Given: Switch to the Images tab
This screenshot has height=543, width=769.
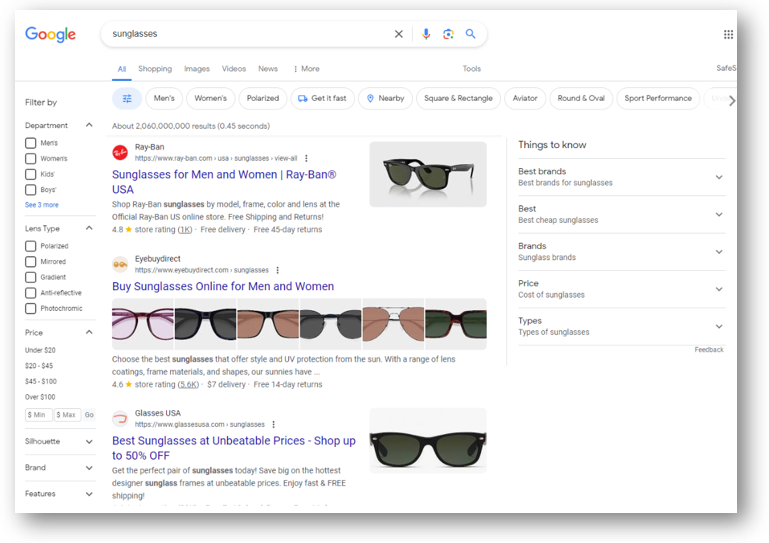Looking at the screenshot, I should pyautogui.click(x=197, y=69).
